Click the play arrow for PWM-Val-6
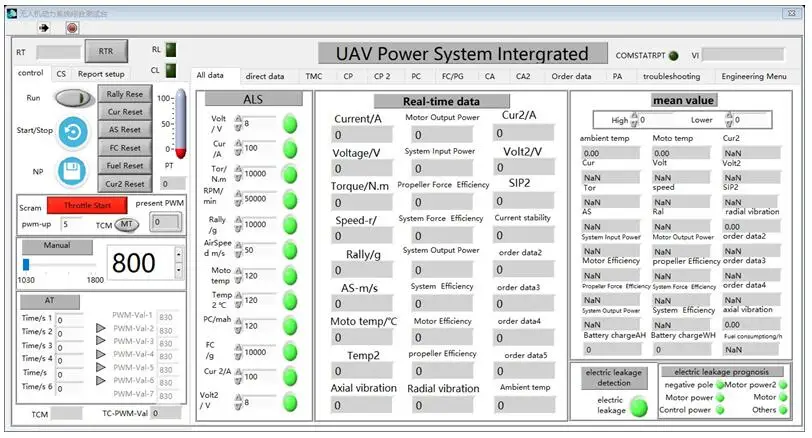The height and width of the screenshot is (438, 812). [101, 381]
